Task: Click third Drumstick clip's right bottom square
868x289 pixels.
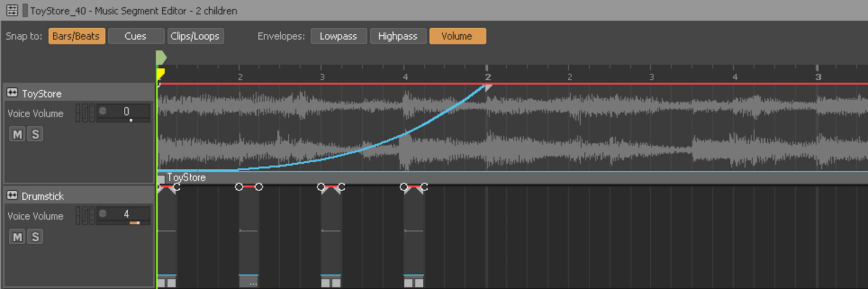Action: click(336, 283)
